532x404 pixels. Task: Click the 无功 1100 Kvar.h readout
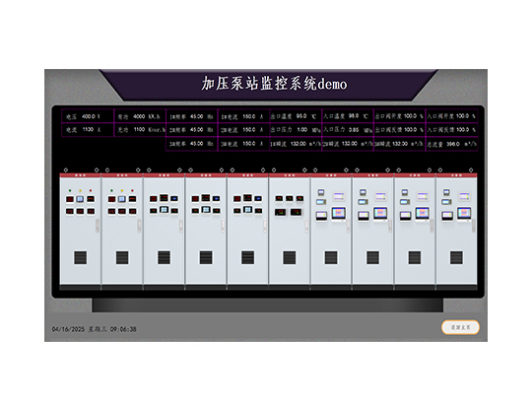click(x=140, y=130)
